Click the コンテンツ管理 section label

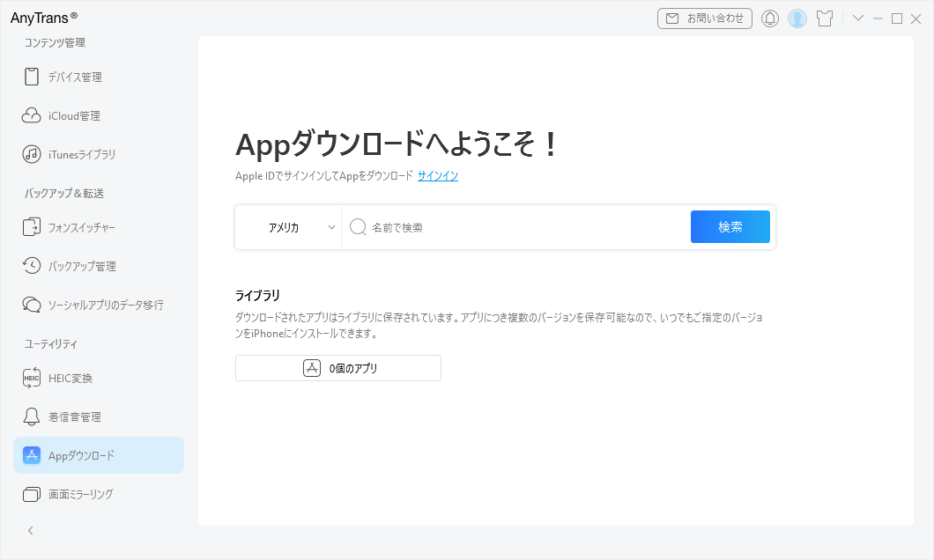(x=55, y=43)
